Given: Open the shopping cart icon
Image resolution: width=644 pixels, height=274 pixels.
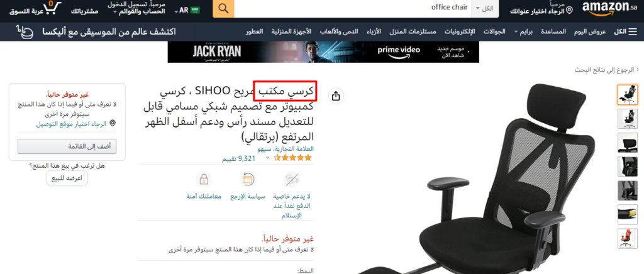Looking at the screenshot, I should click(52, 8).
